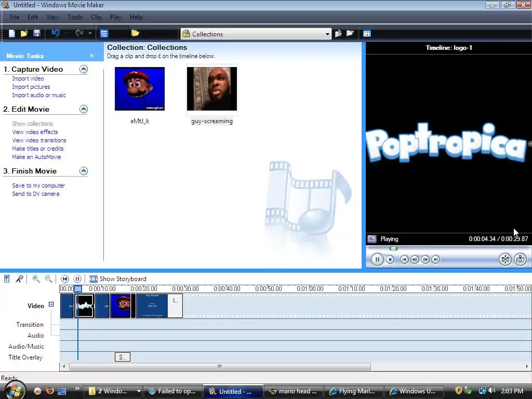Zoom in on the timeline
Image resolution: width=532 pixels, height=399 pixels.
[x=36, y=279]
